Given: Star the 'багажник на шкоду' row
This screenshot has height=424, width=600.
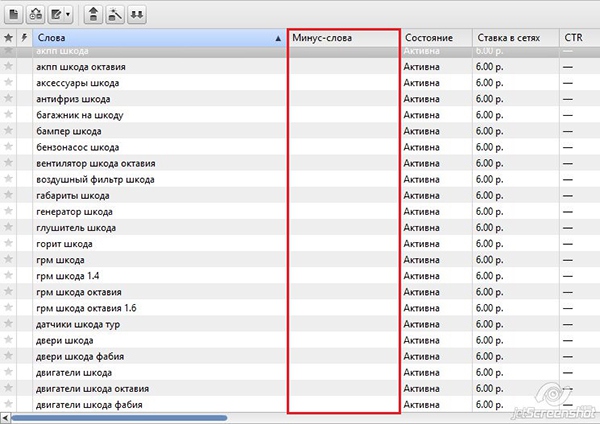Looking at the screenshot, I should pos(8,114).
